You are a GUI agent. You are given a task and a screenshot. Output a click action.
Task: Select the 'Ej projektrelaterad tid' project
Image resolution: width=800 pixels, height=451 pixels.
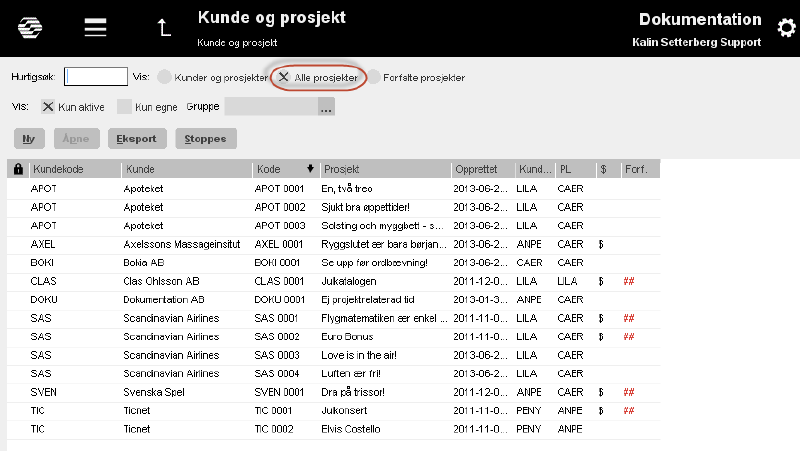367,299
